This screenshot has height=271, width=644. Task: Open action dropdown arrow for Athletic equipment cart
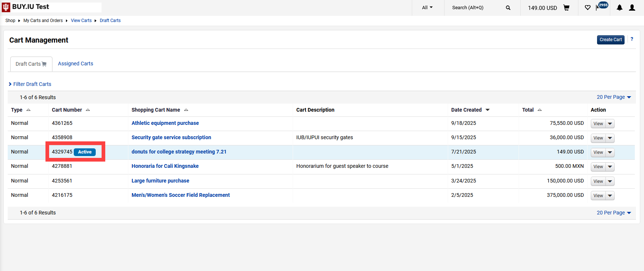[x=610, y=124]
